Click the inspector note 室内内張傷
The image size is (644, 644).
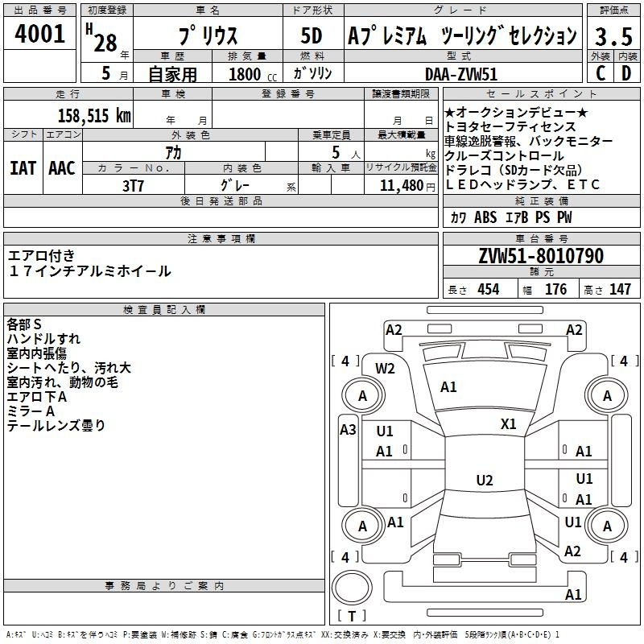pos(36,353)
